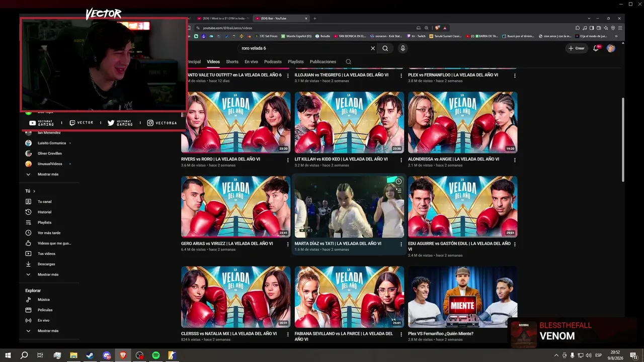The height and width of the screenshot is (362, 644).
Task: Switch to the Podcasts channel tab
Action: [273, 62]
